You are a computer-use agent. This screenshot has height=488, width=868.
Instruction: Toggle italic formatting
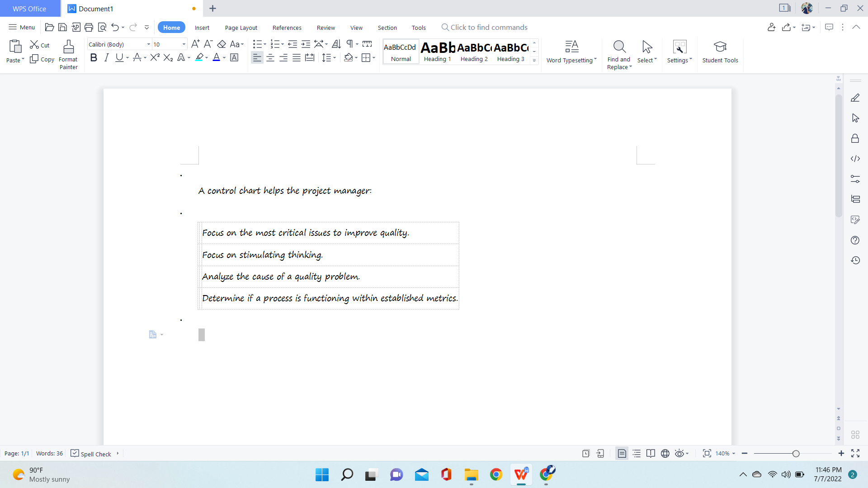pos(106,58)
